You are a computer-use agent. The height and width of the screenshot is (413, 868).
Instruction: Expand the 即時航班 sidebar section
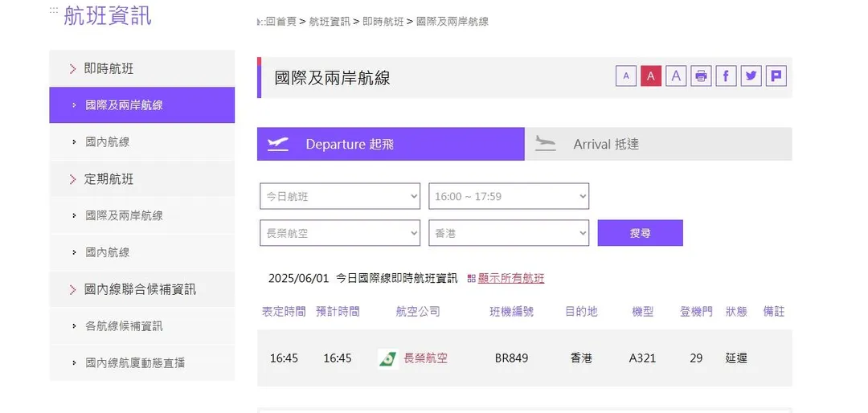click(x=141, y=68)
